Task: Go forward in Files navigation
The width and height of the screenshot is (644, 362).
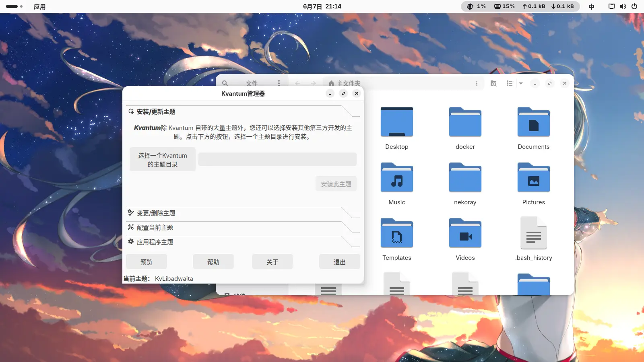Action: (313, 83)
